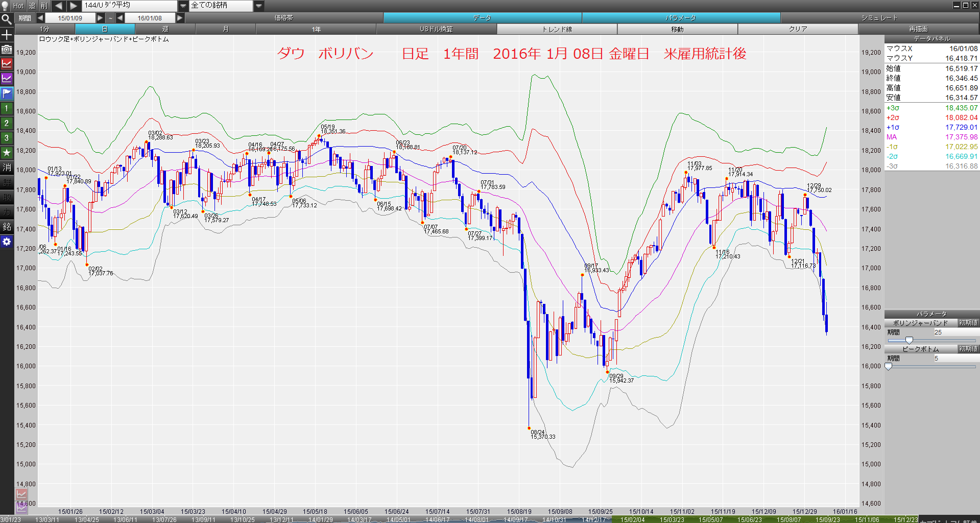Click the light bulb hint icon

[x=5, y=6]
